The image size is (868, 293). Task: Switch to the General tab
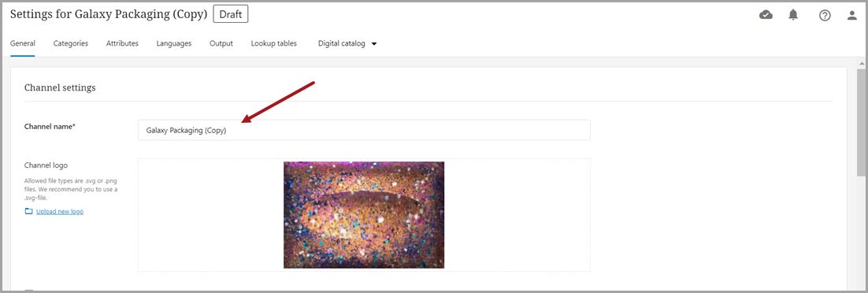[x=23, y=43]
